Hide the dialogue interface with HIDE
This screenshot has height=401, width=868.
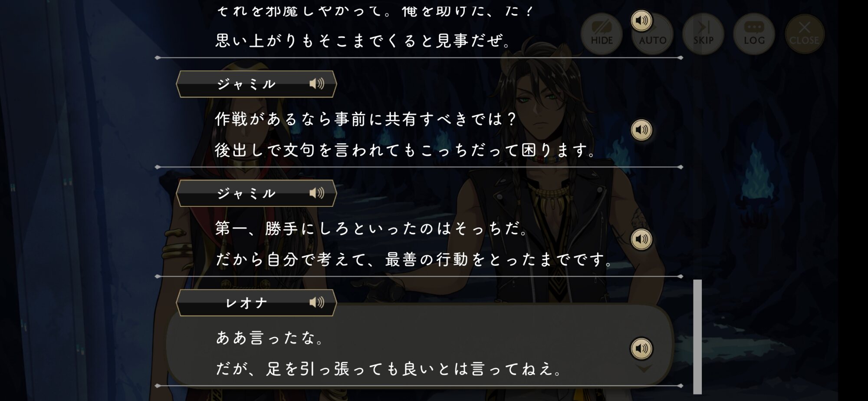coord(602,34)
